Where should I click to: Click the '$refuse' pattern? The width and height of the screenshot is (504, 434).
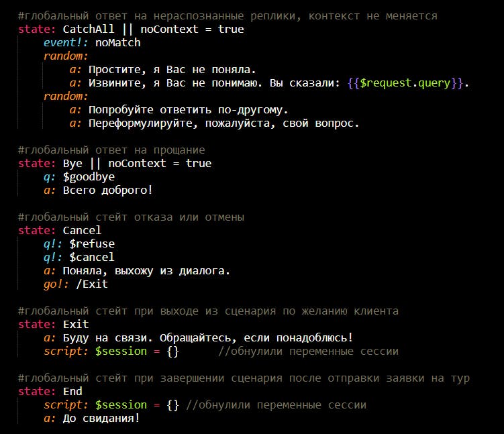[x=92, y=244]
